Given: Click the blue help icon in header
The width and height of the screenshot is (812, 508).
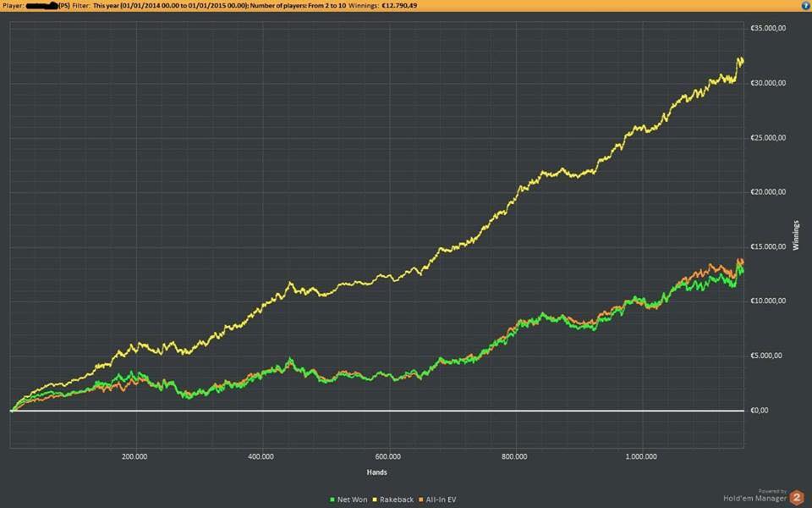Looking at the screenshot, I should (804, 5).
